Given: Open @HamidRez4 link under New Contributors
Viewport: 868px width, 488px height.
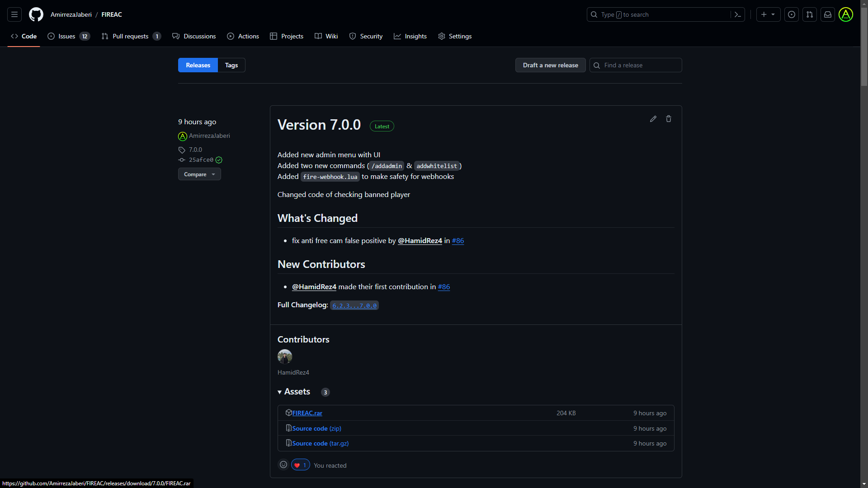Looking at the screenshot, I should 314,287.
